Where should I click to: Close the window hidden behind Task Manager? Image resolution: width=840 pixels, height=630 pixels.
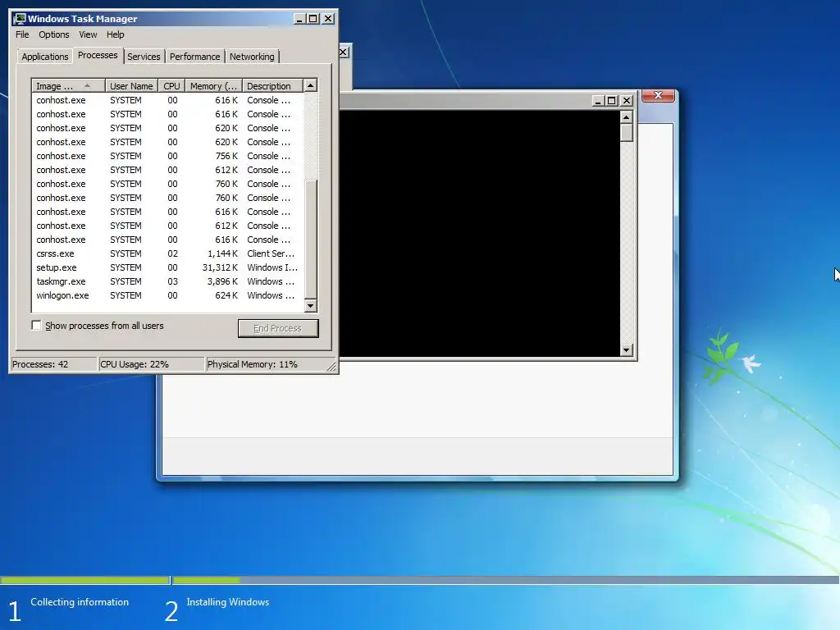344,52
